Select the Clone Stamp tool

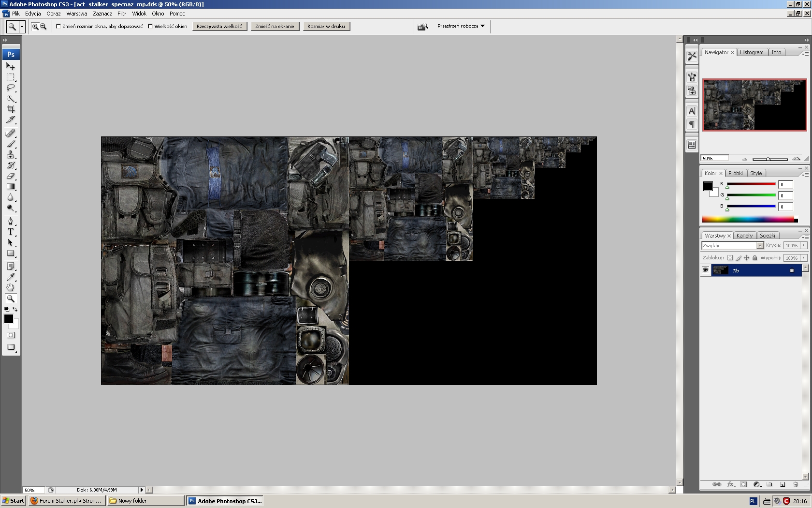(10, 155)
